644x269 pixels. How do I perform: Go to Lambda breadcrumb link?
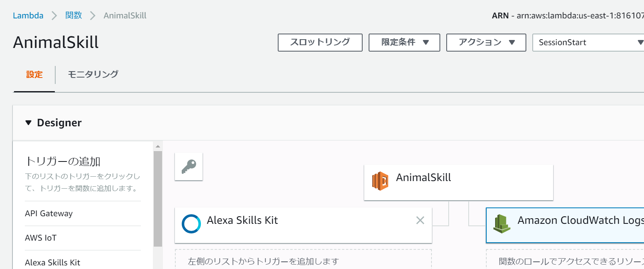pos(28,16)
